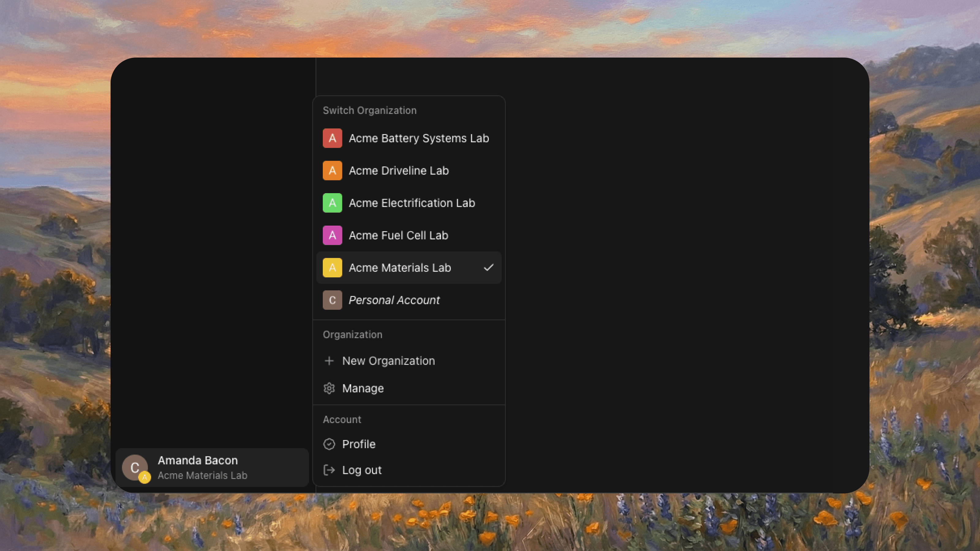Choose the Acme Fuel Cell Lab entry
This screenshot has width=980, height=551.
398,235
